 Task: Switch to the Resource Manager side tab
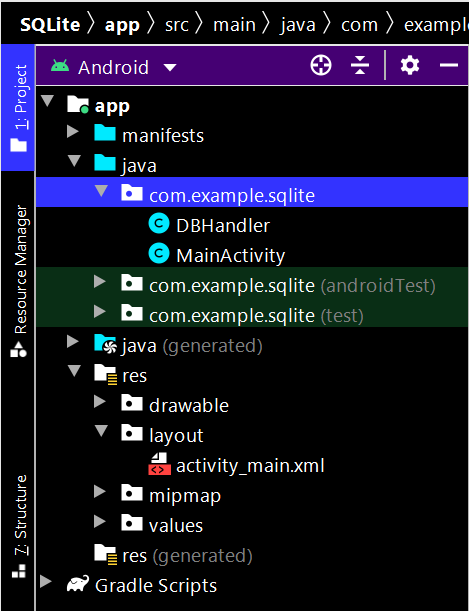coord(18,281)
